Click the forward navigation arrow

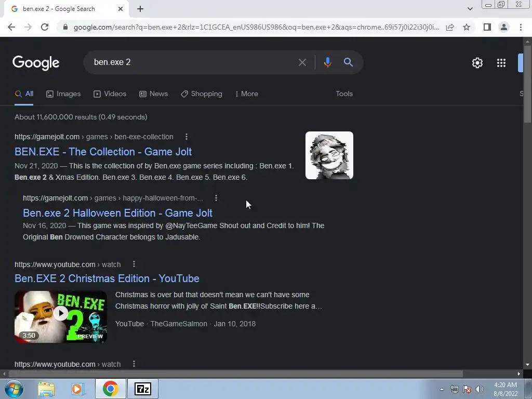(x=28, y=27)
